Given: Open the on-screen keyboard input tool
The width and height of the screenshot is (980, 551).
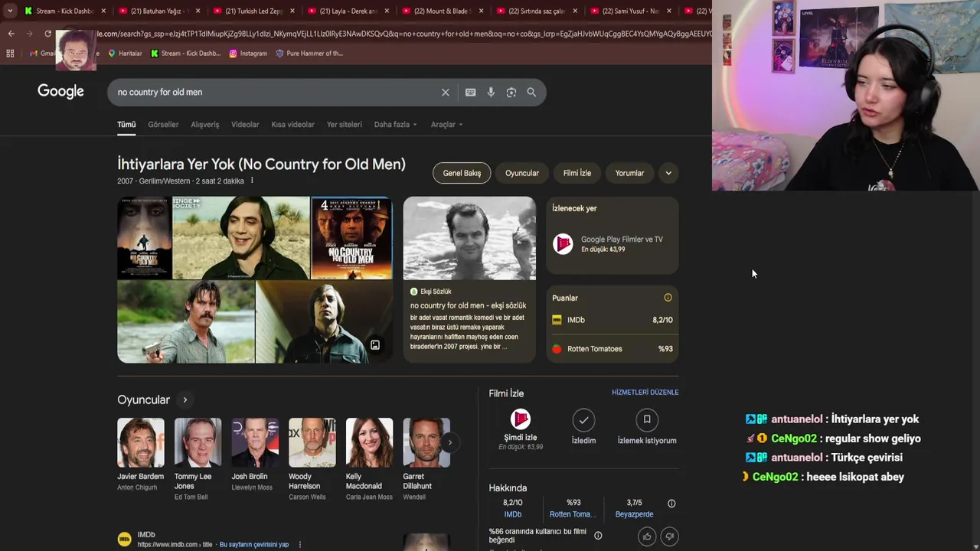Looking at the screenshot, I should tap(470, 93).
